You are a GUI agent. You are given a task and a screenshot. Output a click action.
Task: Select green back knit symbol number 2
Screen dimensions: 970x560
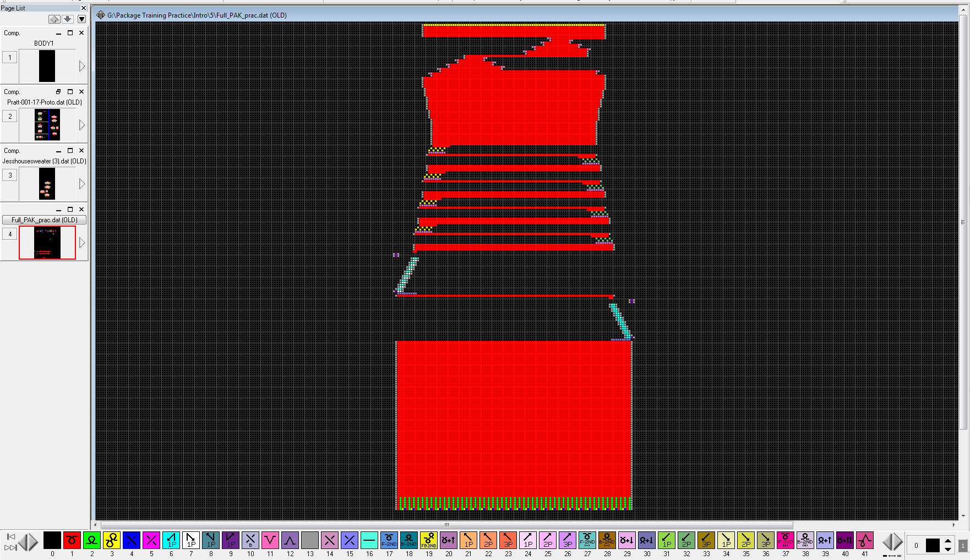coord(92,541)
